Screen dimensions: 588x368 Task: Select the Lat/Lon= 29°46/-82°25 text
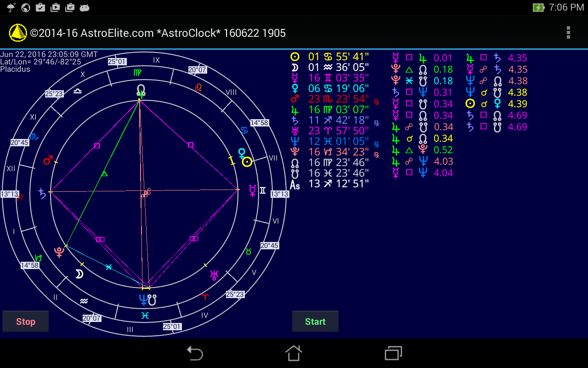tap(41, 62)
